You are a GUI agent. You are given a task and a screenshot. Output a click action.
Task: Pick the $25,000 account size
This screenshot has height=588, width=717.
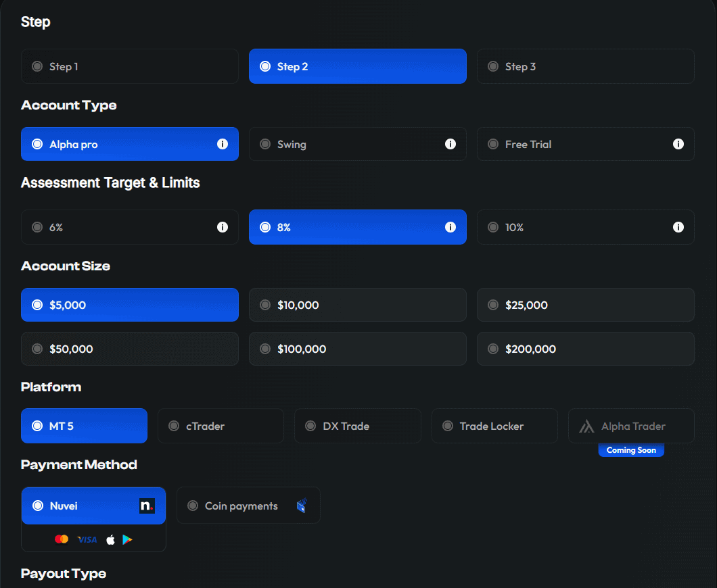coord(585,305)
